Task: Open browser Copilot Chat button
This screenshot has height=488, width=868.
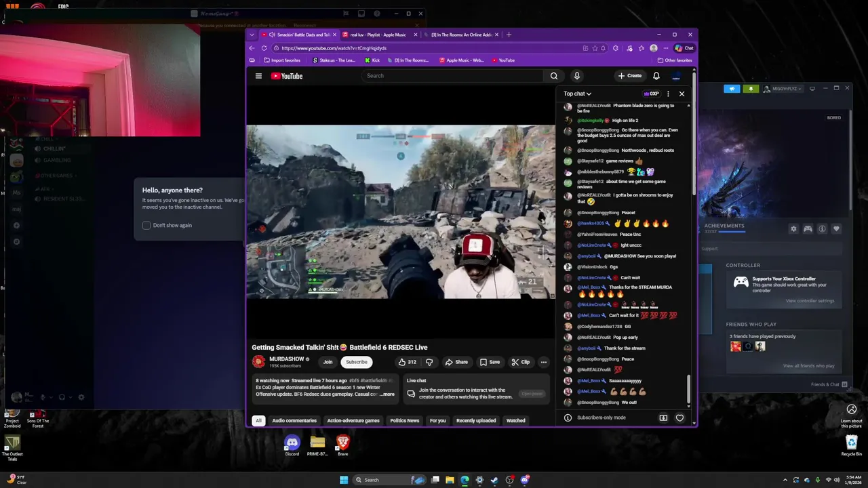Action: point(684,48)
